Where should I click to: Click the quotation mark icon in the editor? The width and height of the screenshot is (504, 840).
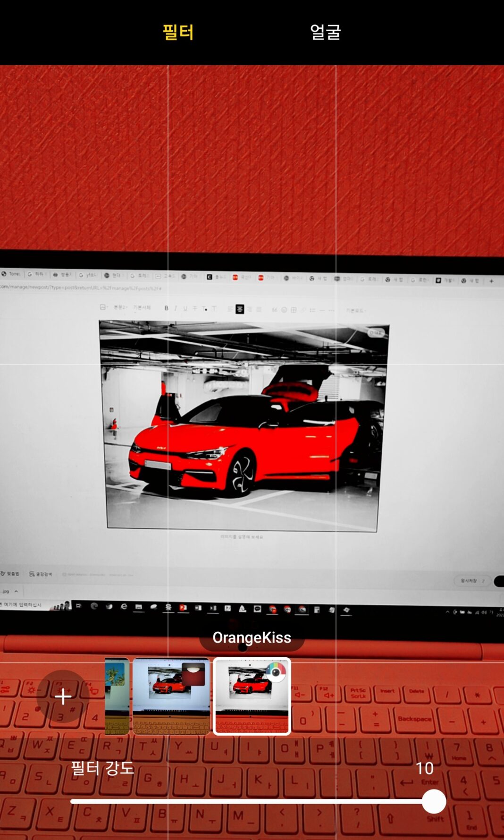[x=274, y=310]
